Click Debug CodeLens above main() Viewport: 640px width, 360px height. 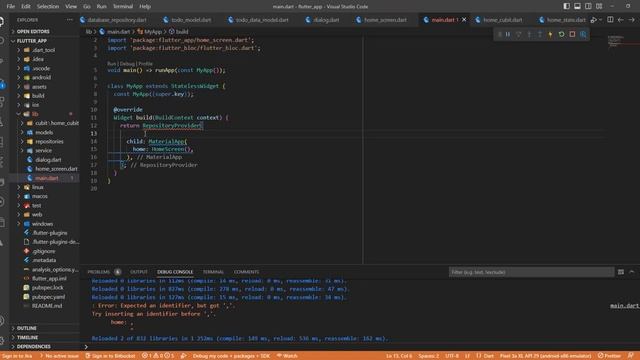coord(127,64)
